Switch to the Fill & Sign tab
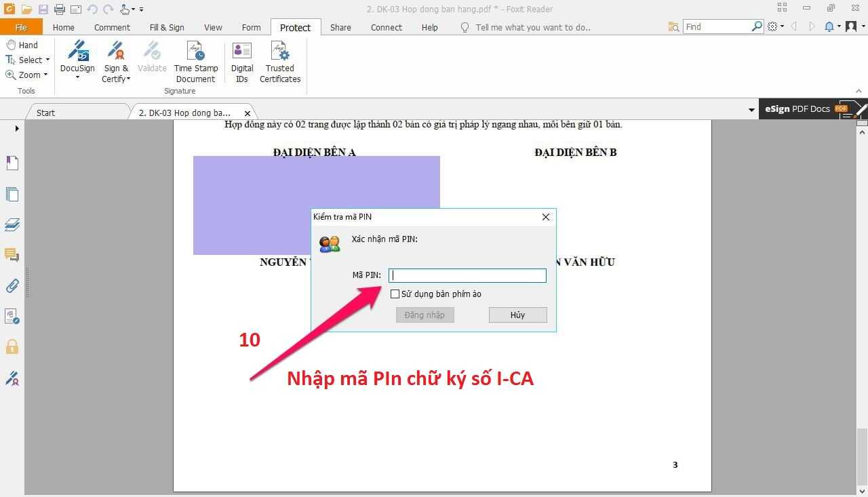868x497 pixels. click(x=167, y=27)
